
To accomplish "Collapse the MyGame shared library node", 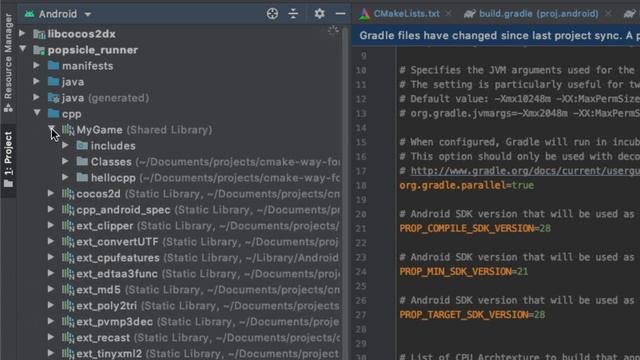I will click(51, 129).
